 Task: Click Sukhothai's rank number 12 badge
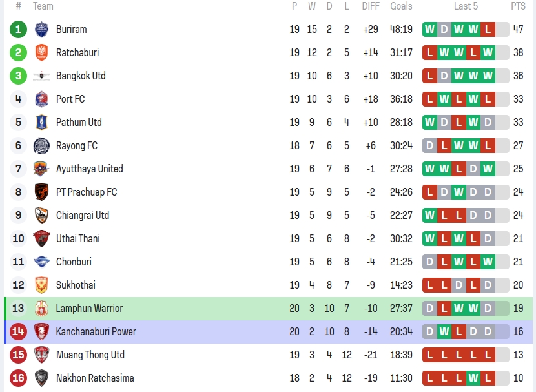coord(18,285)
